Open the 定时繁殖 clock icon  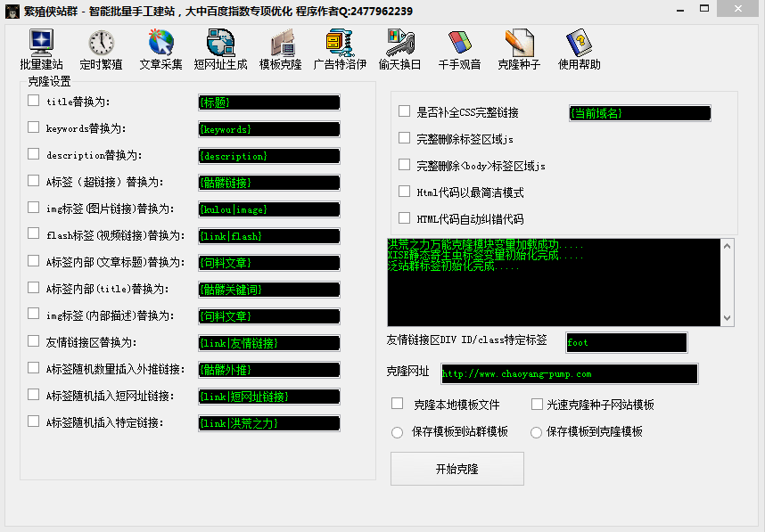tap(101, 50)
